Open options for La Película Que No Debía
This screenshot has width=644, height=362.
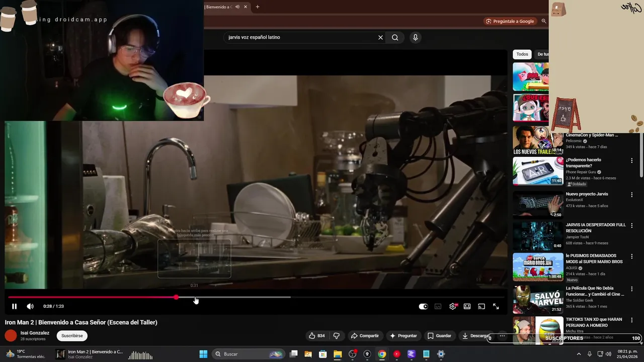tap(631, 289)
